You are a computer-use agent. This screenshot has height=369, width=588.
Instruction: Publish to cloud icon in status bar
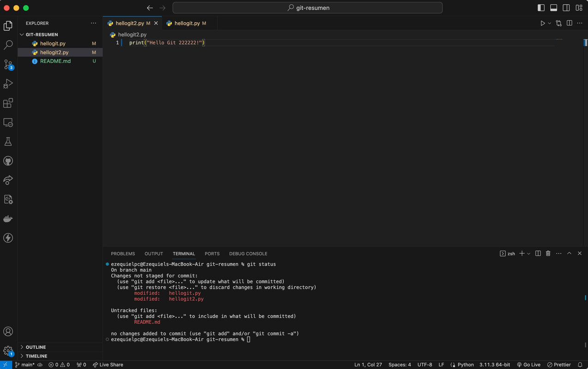(40, 365)
